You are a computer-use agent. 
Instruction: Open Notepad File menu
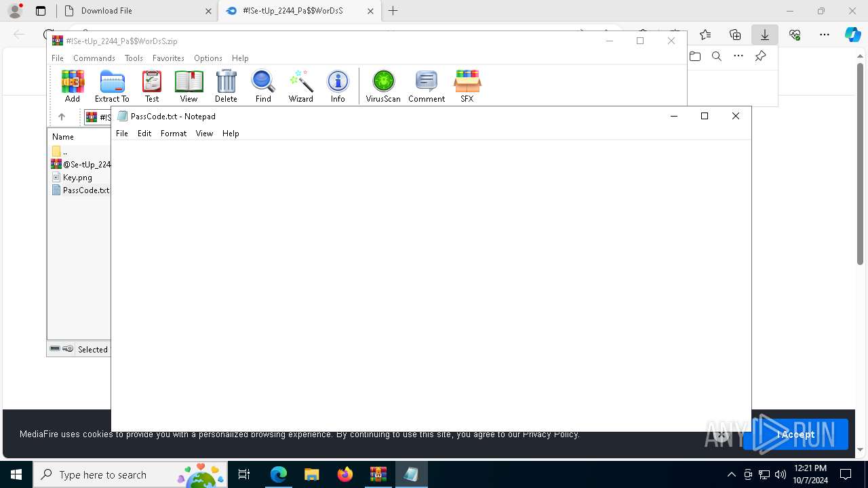pyautogui.click(x=122, y=134)
